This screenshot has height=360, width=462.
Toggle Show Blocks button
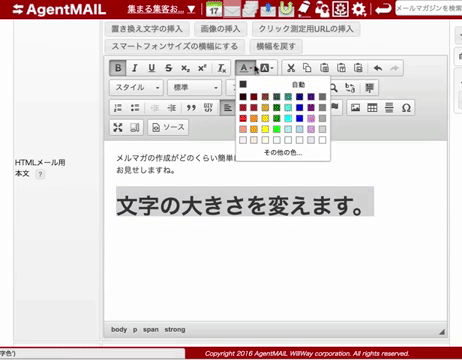tap(135, 127)
